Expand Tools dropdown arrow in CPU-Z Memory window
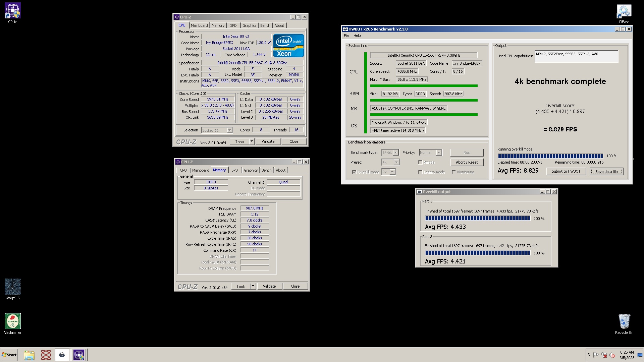 coord(253,286)
